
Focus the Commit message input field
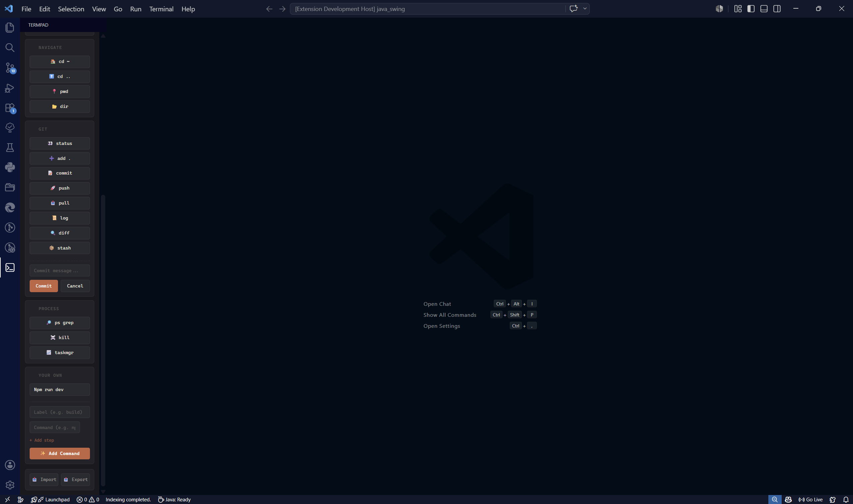(x=60, y=271)
